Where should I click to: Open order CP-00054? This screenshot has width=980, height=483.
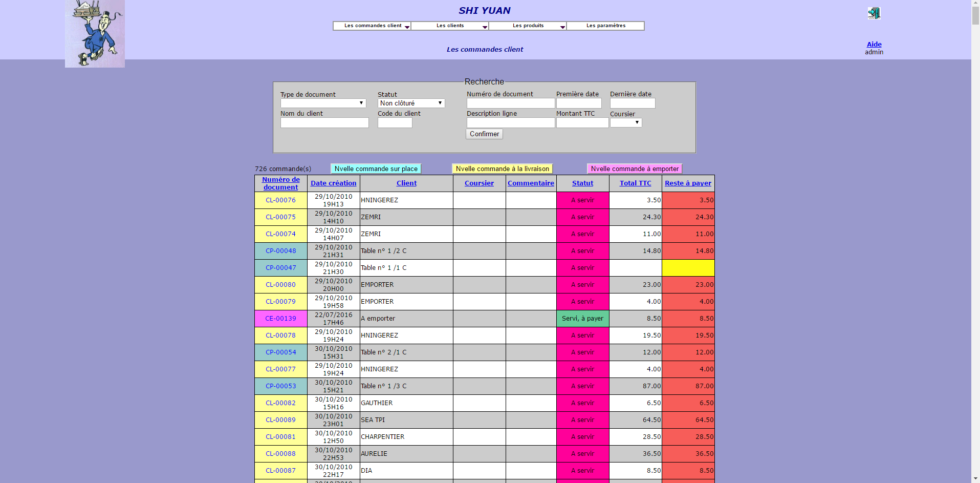click(x=280, y=352)
